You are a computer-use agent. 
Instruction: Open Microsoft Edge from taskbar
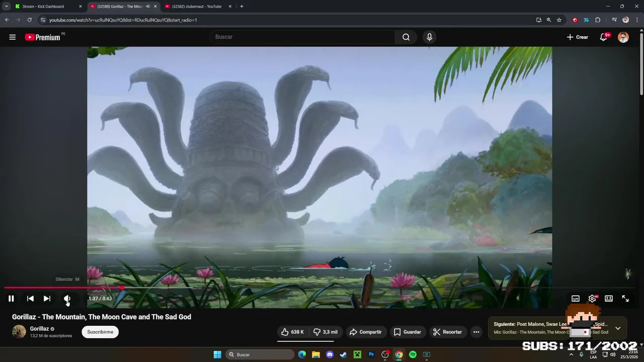[x=302, y=354]
